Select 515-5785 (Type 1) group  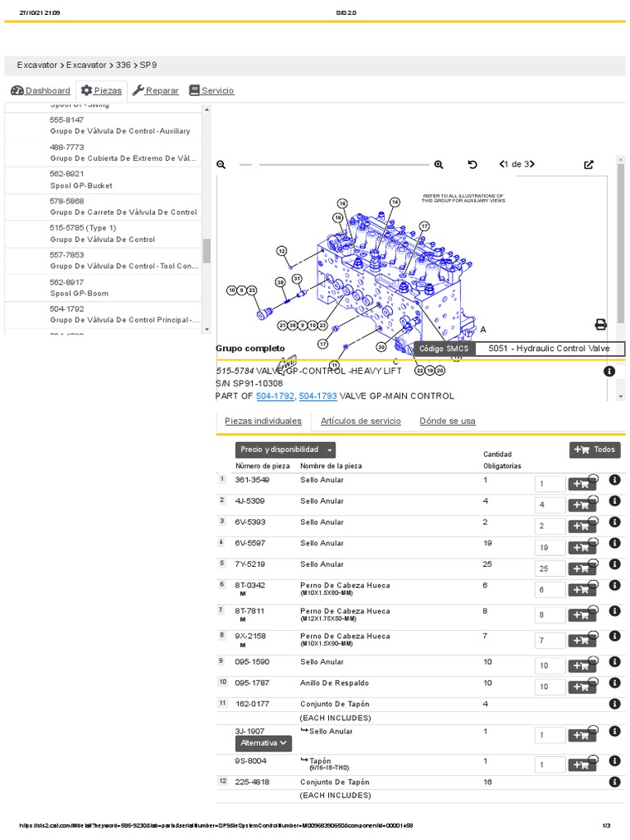point(103,234)
